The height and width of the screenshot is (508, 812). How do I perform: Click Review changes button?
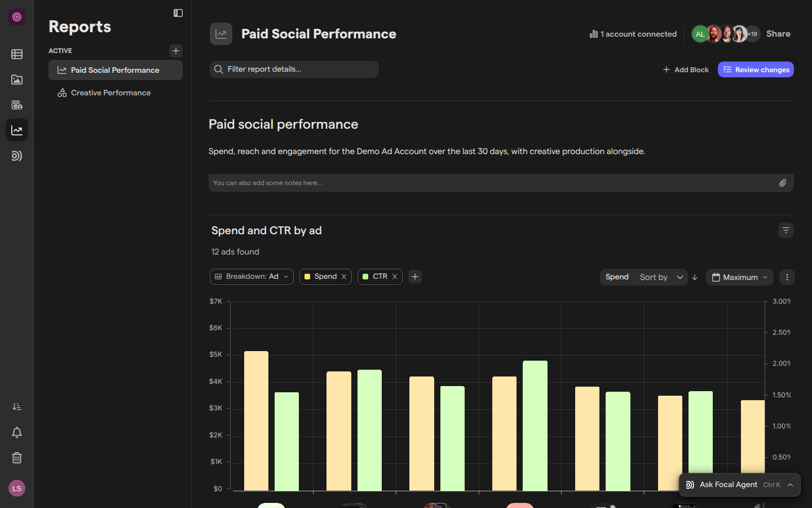click(756, 69)
